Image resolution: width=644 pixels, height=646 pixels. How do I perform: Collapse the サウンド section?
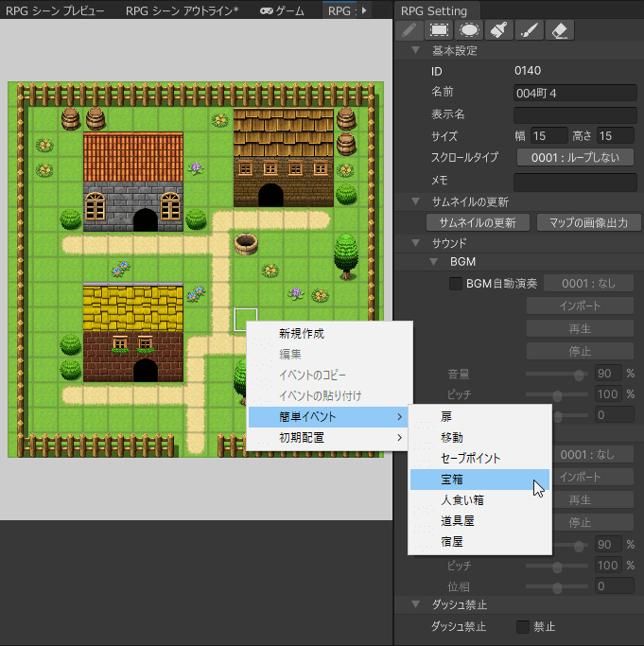[416, 243]
